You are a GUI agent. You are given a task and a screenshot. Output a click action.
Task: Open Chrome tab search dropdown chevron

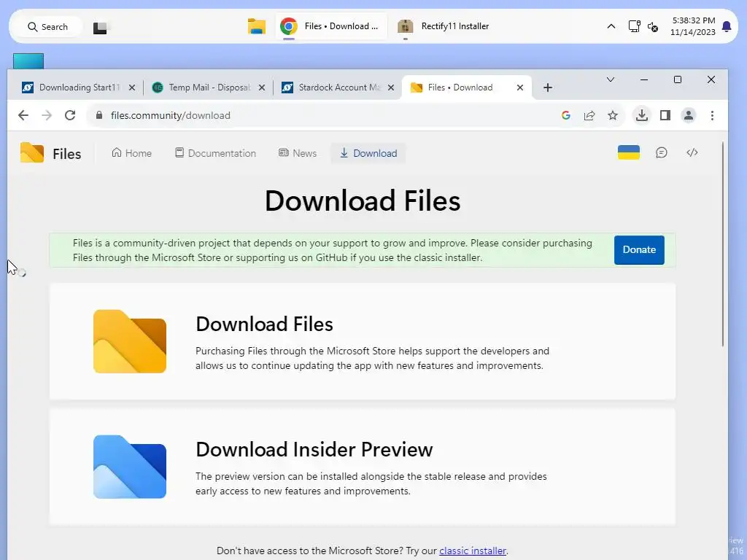point(611,79)
